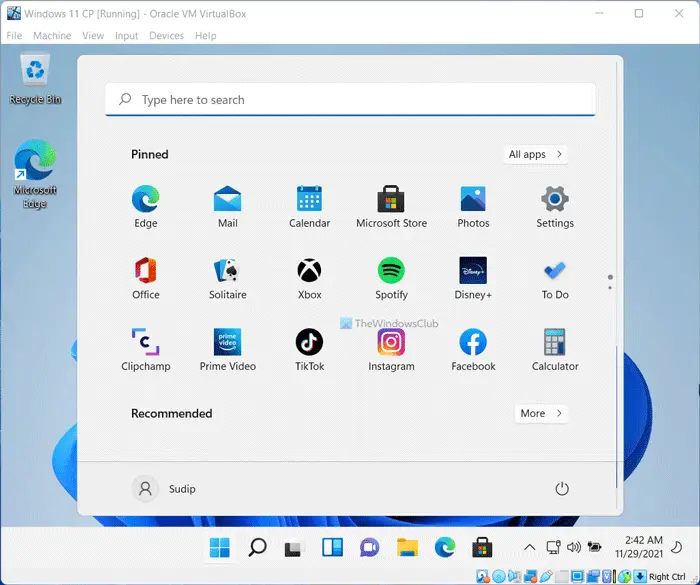Open File Explorer from taskbar
This screenshot has height=585, width=700.
407,547
